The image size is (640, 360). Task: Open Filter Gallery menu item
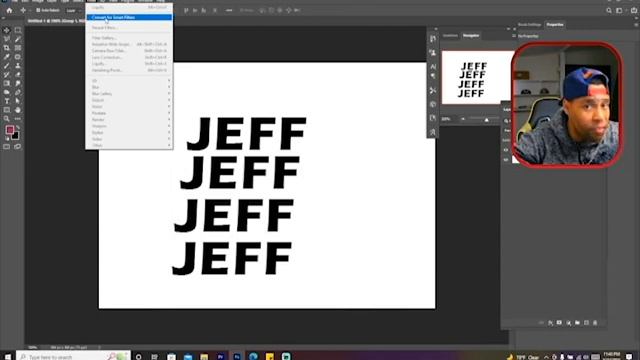130,38
